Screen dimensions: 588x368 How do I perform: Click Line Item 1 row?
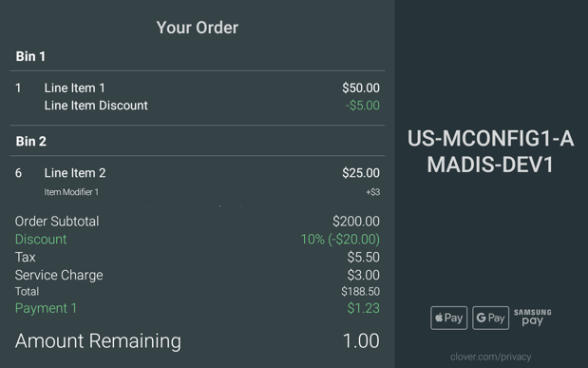coord(198,87)
